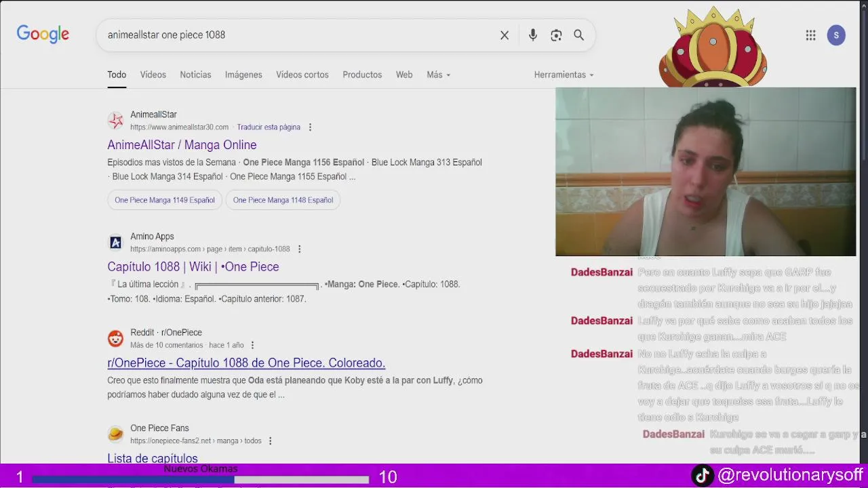This screenshot has width=868, height=488.
Task: Open Capítulo 1088 Wiki One Piece link
Action: [x=193, y=267]
